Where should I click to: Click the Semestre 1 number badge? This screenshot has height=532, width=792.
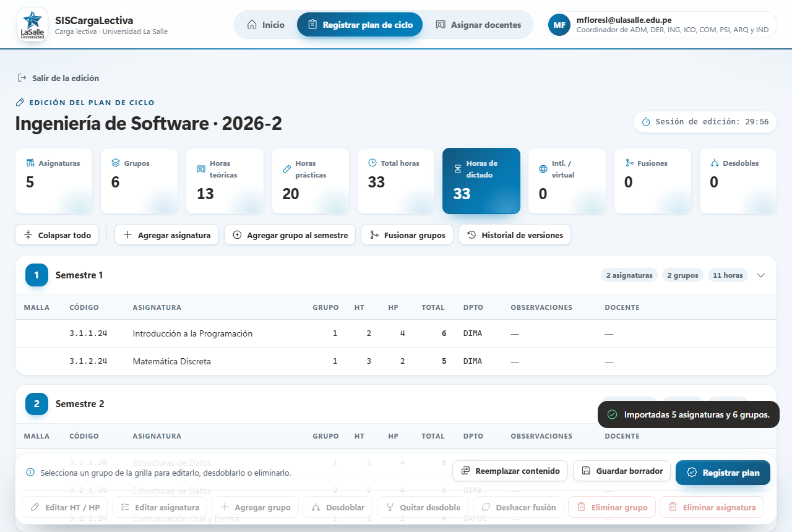37,275
